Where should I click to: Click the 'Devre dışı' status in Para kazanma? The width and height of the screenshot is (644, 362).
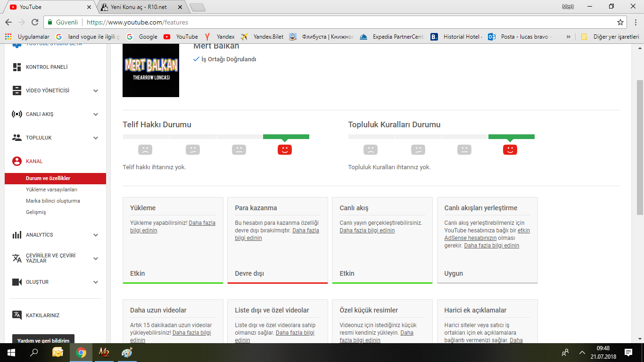[x=249, y=273]
